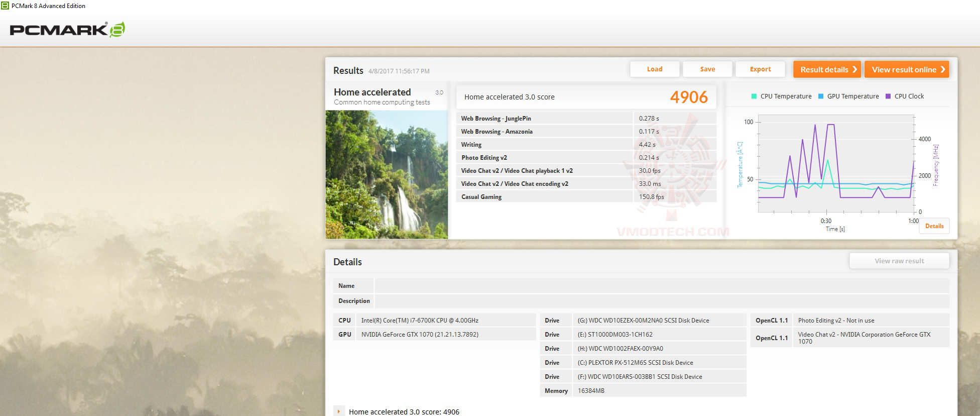Open View result online
Screen dimensions: 980x416
[907, 69]
